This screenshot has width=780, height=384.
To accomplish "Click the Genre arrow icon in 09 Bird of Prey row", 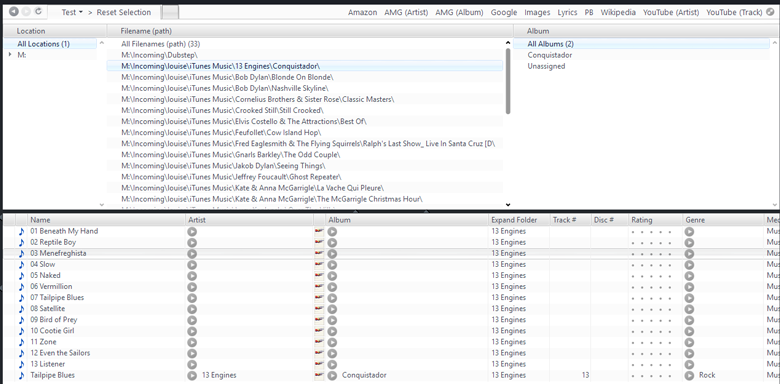I will coord(689,320).
